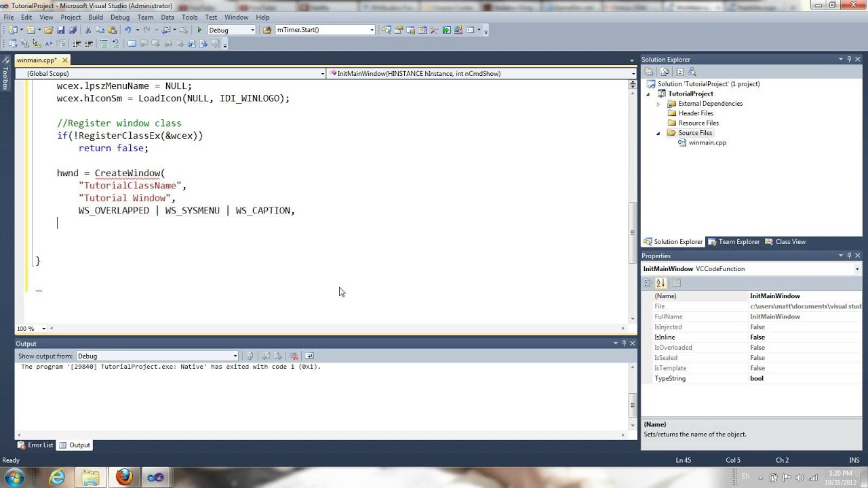Viewport: 868px width, 488px height.
Task: Toggle Word Wrap icon in Output panel
Action: [309, 356]
